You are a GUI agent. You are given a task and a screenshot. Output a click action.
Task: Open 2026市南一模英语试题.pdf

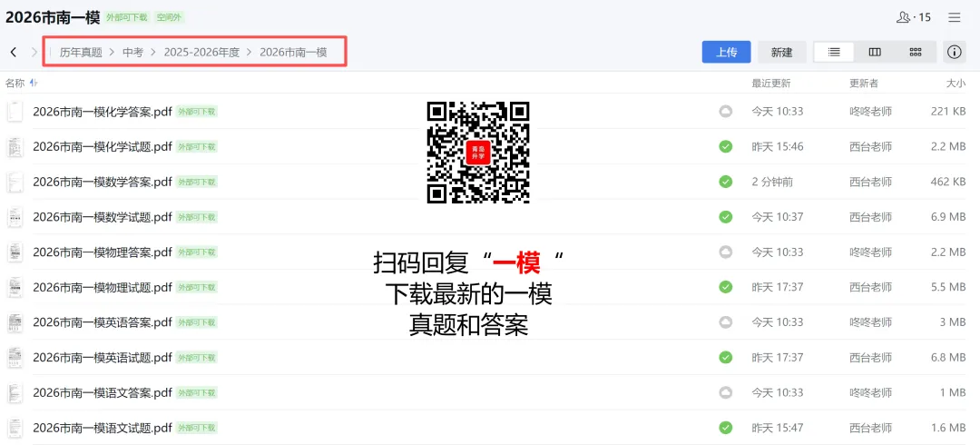pos(102,358)
